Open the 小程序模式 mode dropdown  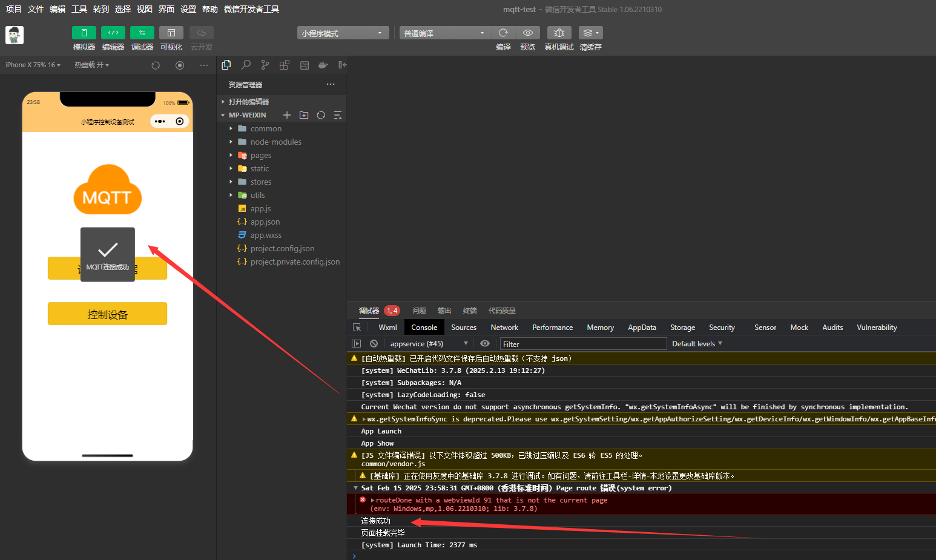[x=343, y=33]
